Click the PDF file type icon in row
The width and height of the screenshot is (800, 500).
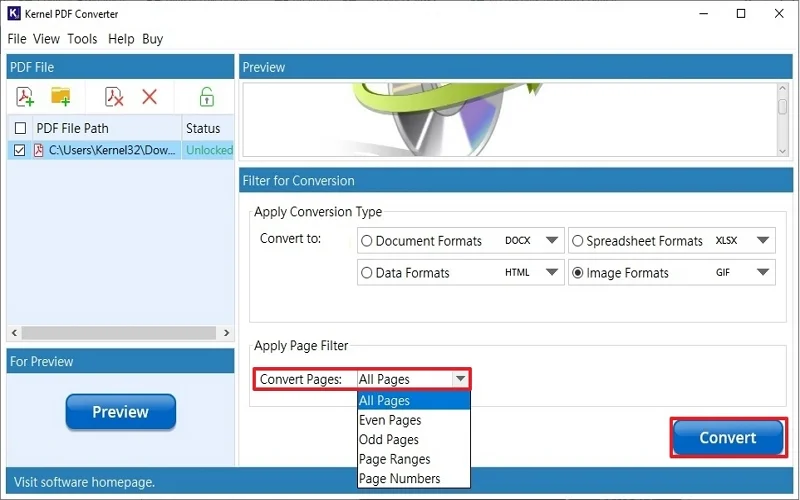point(38,150)
